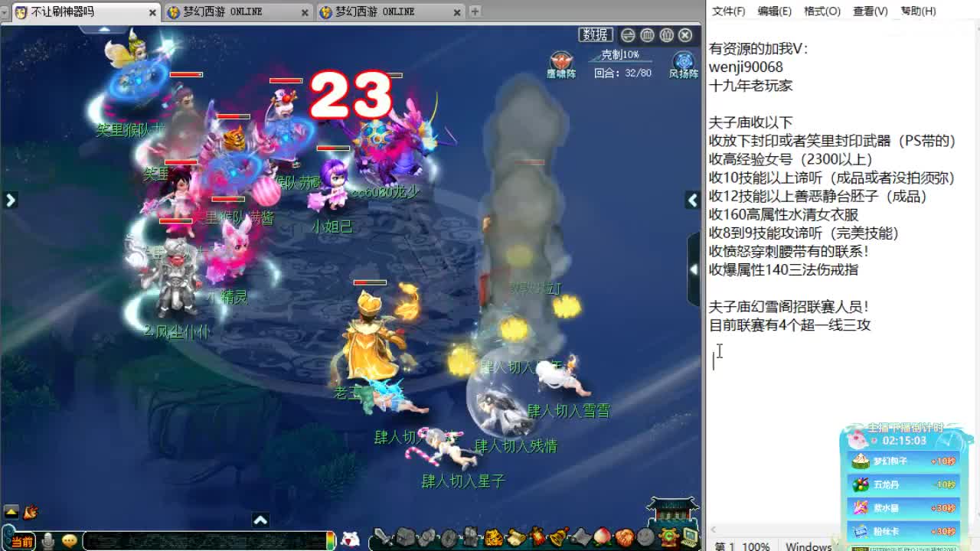Viewport: 980px width, 551px height.
Task: Open a new tab with the plus button
Action: [475, 11]
